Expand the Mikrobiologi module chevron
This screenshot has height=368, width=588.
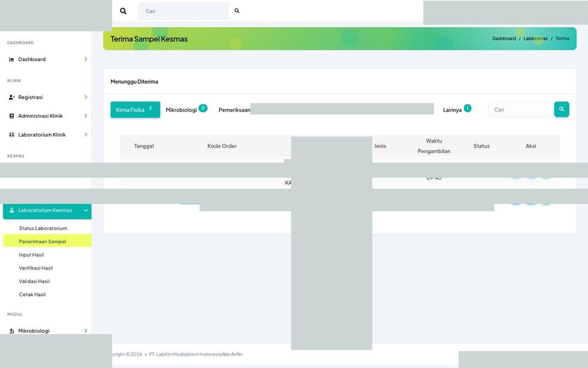click(x=86, y=331)
